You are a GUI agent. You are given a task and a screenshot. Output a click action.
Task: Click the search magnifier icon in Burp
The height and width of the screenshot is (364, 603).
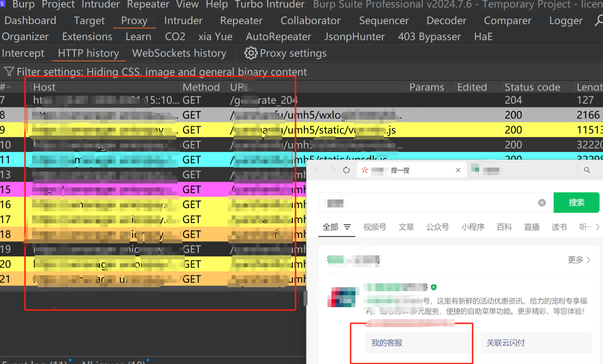click(599, 20)
